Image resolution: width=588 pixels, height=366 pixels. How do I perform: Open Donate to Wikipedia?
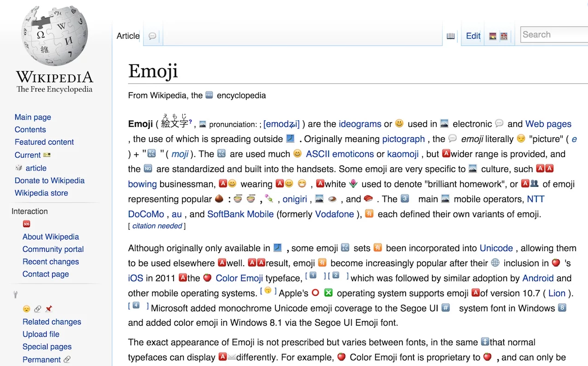pyautogui.click(x=49, y=180)
